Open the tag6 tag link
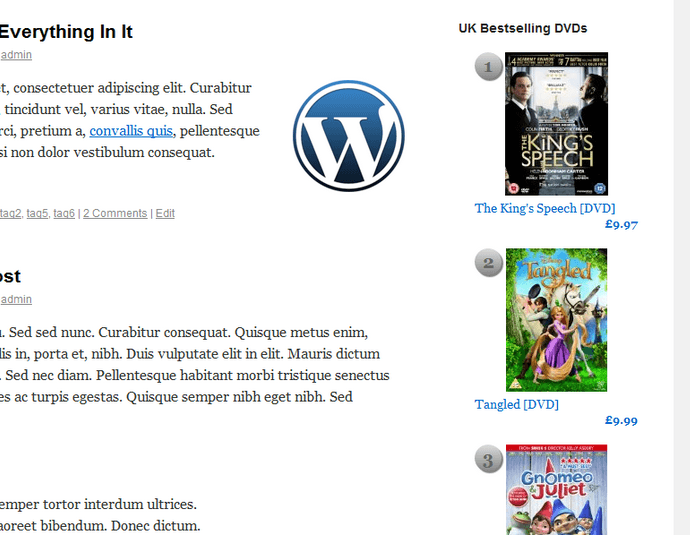Image resolution: width=690 pixels, height=535 pixels. [64, 213]
